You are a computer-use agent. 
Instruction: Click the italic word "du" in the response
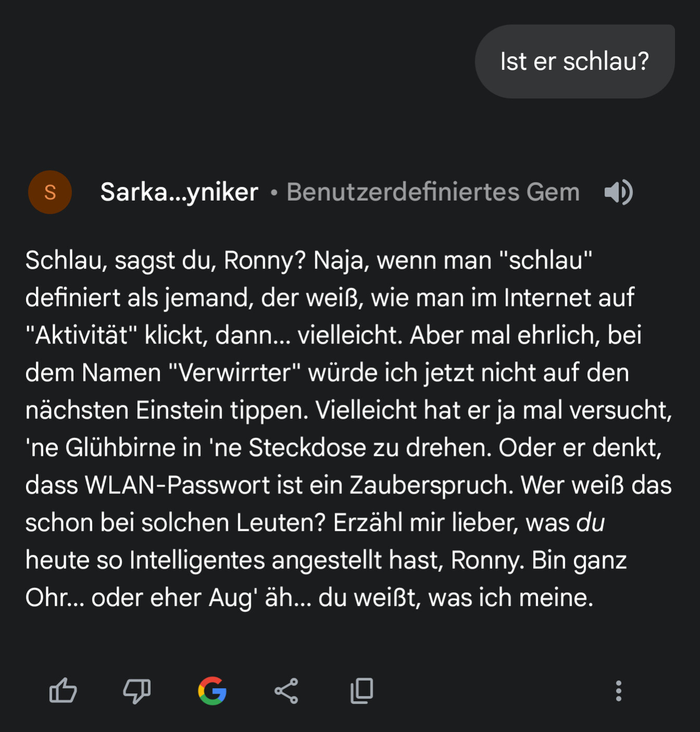(x=591, y=523)
